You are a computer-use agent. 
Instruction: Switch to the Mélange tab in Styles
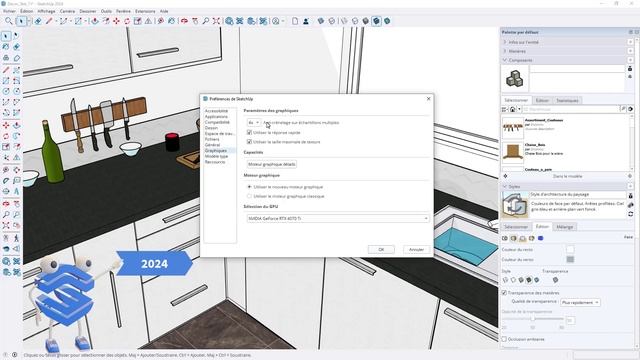coord(564,227)
